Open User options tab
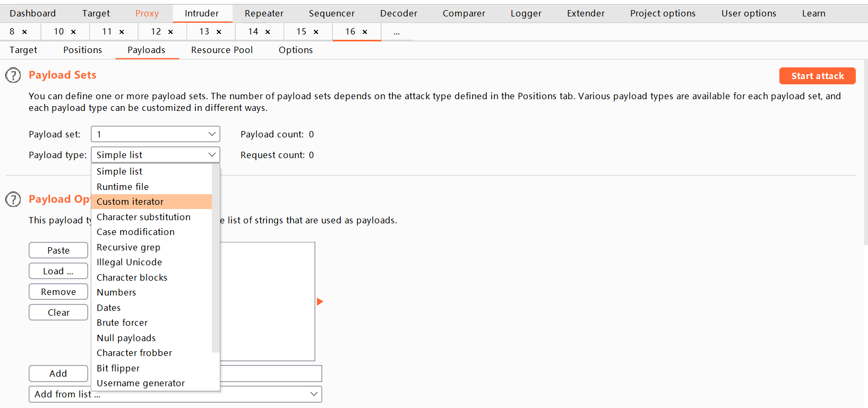The image size is (868, 408). click(x=749, y=13)
